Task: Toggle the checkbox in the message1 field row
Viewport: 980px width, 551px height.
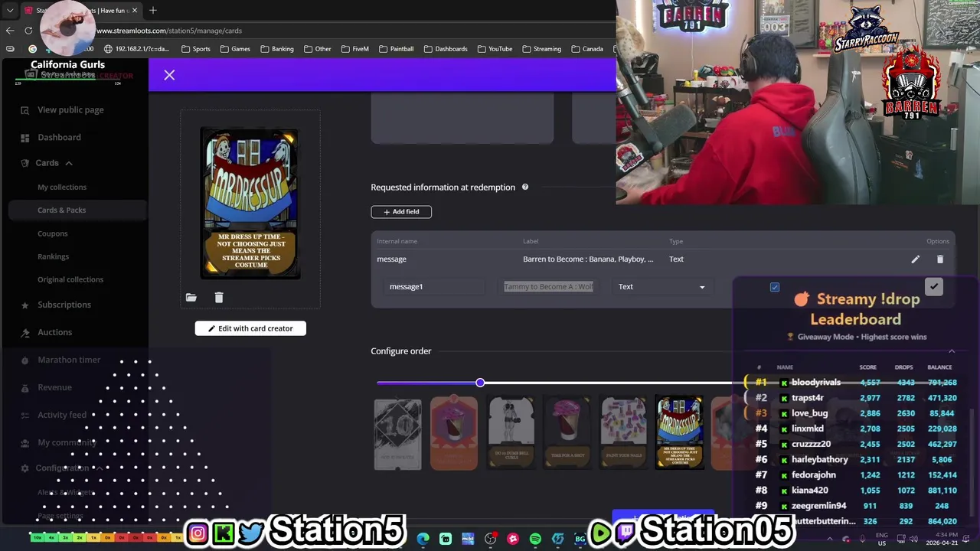Action: pyautogui.click(x=775, y=287)
